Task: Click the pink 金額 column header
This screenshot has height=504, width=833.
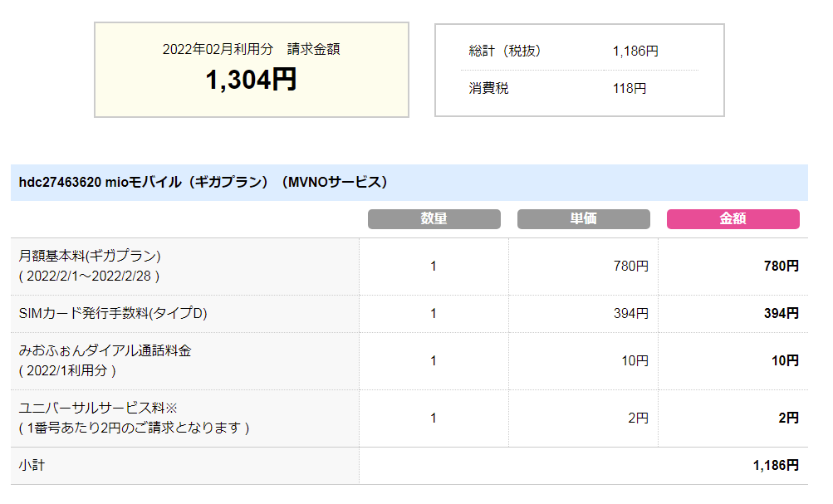Action: click(x=733, y=219)
